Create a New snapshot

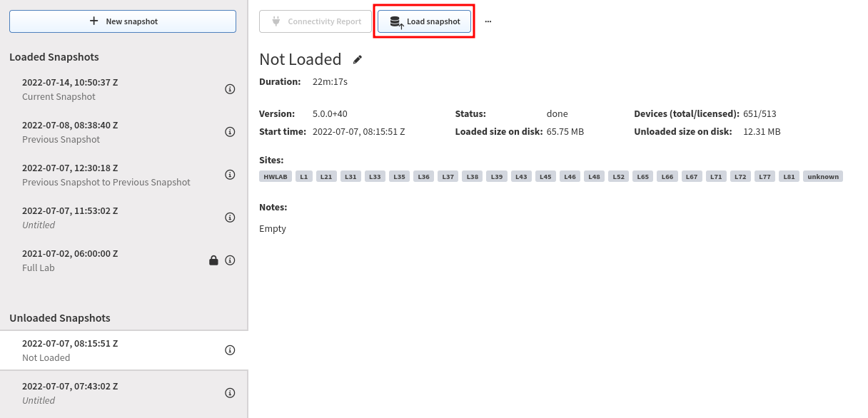click(123, 21)
